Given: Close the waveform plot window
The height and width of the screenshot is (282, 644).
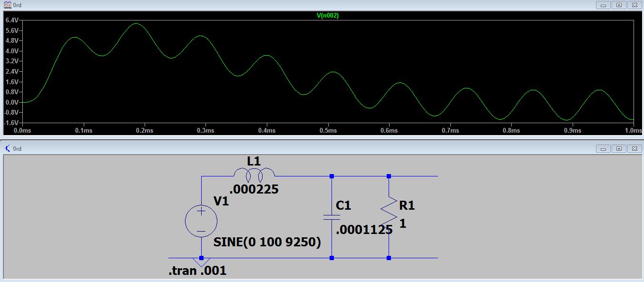Looking at the screenshot, I should pos(634,5).
